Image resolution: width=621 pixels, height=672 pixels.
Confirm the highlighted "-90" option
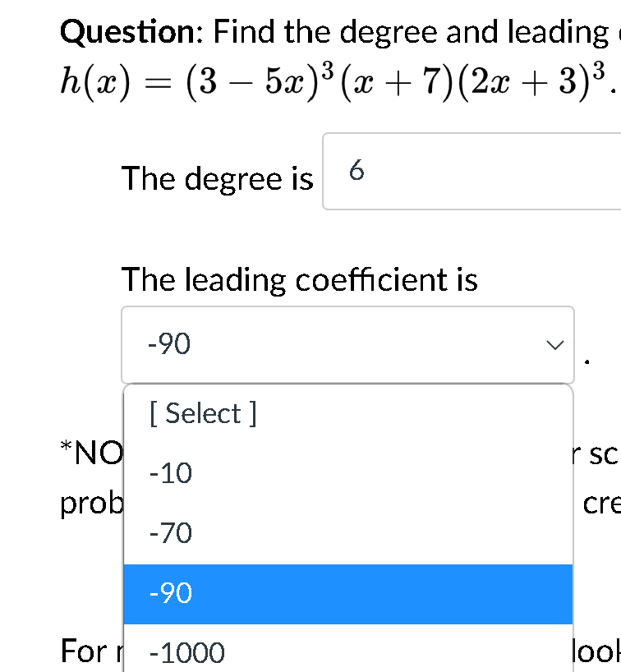(x=172, y=592)
